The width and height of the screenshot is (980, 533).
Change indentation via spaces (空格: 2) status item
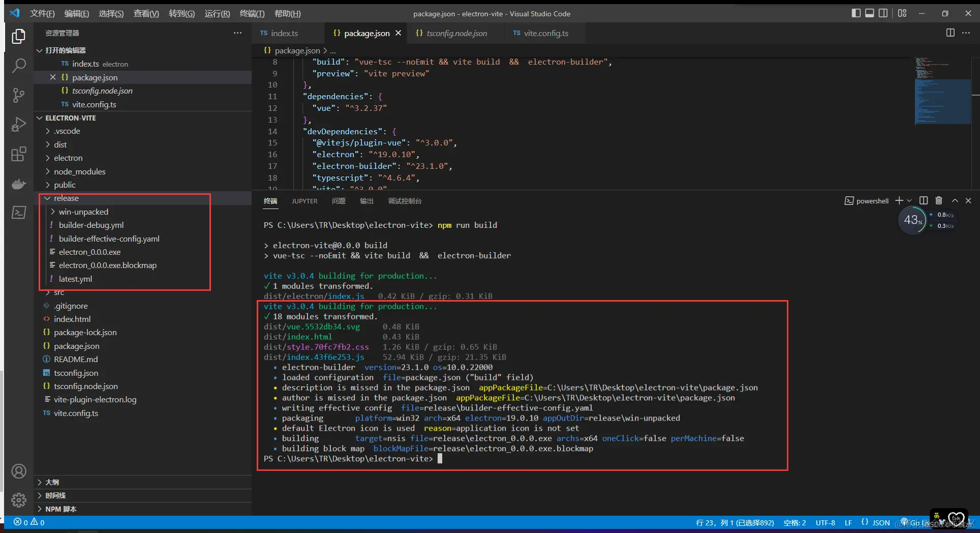tap(794, 523)
